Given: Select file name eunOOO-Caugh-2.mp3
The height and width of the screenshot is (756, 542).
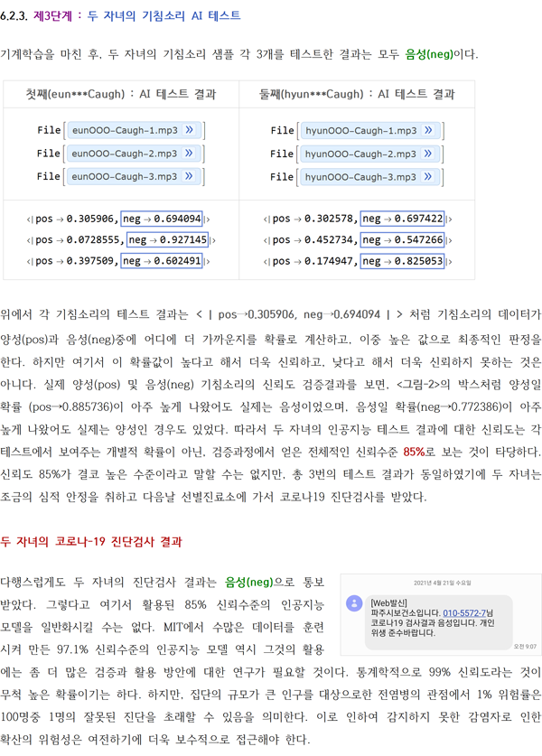Looking at the screenshot, I should pos(125,154).
